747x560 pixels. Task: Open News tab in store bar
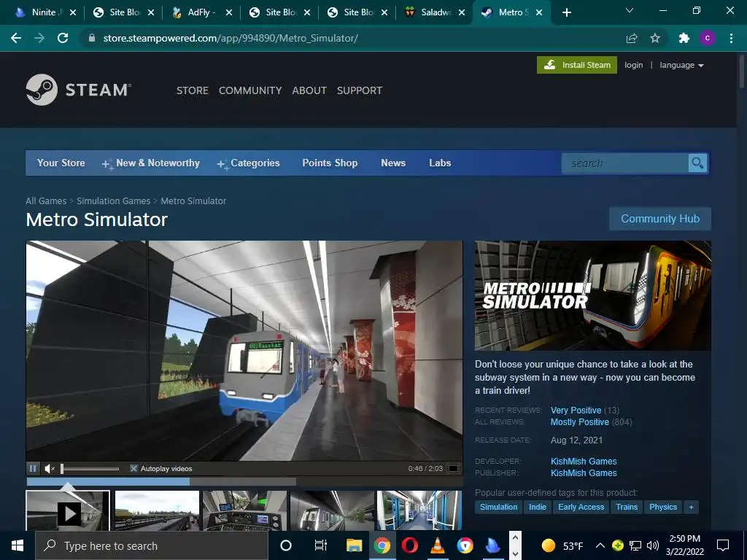[x=393, y=163]
